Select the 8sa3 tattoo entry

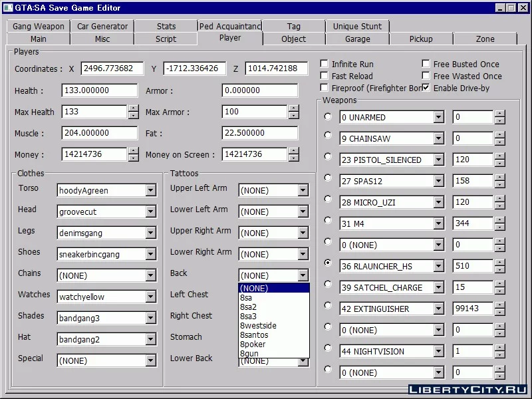(x=274, y=317)
